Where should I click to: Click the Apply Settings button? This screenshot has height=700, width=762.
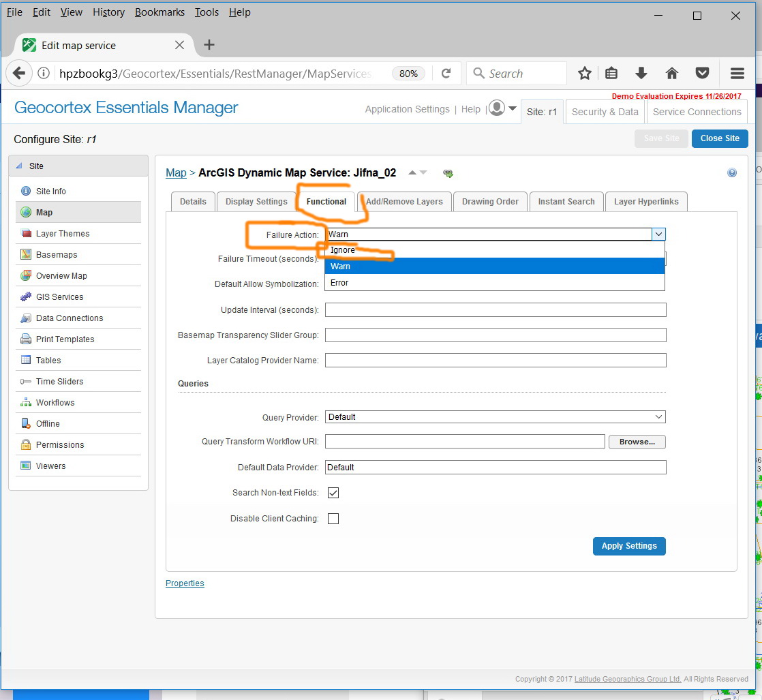[629, 546]
